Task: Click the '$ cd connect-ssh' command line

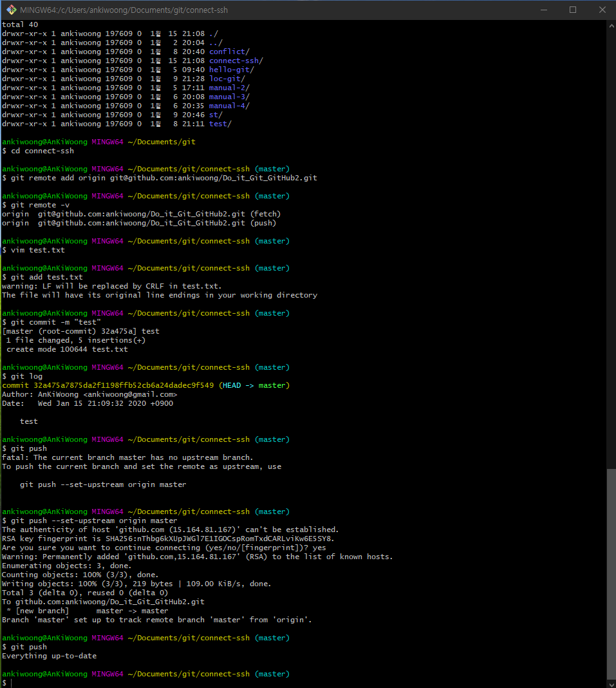Action: pos(38,151)
